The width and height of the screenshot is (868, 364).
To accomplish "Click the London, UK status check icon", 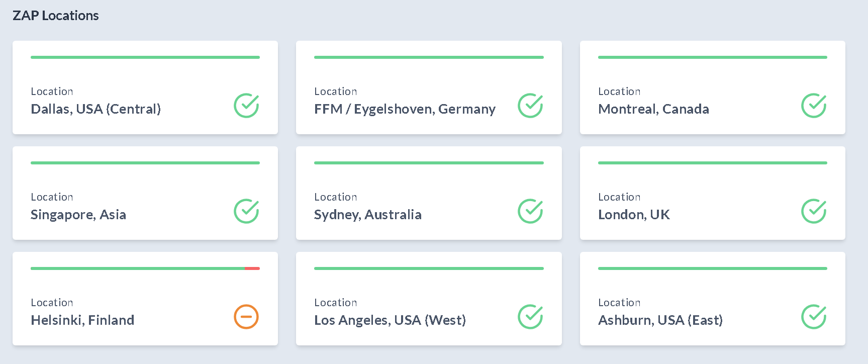I will (813, 211).
